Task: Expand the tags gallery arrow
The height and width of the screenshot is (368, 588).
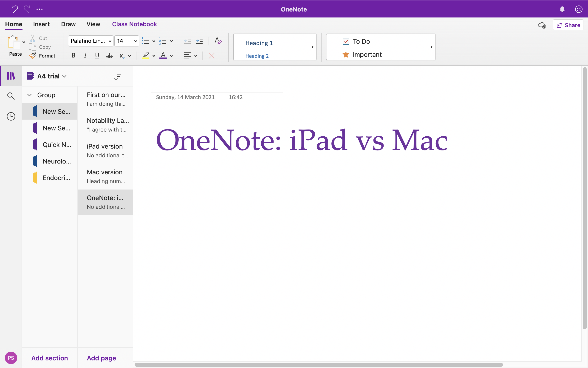Action: (432, 47)
